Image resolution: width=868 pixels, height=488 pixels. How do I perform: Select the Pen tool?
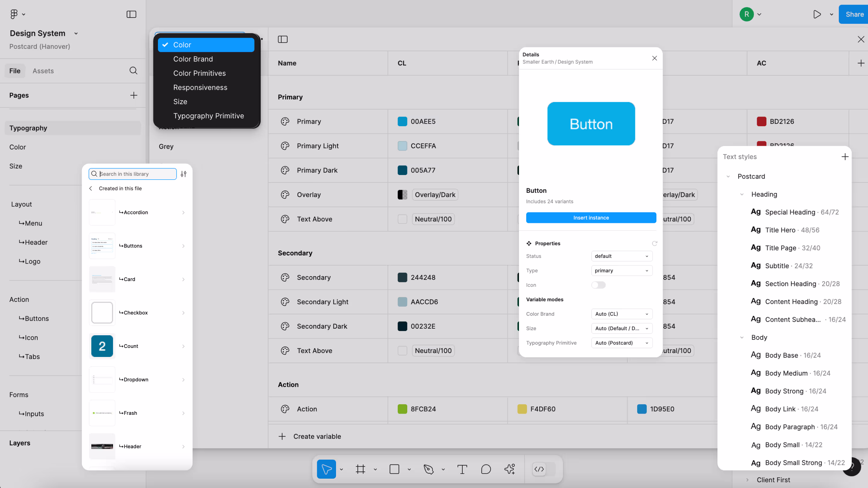pyautogui.click(x=428, y=469)
